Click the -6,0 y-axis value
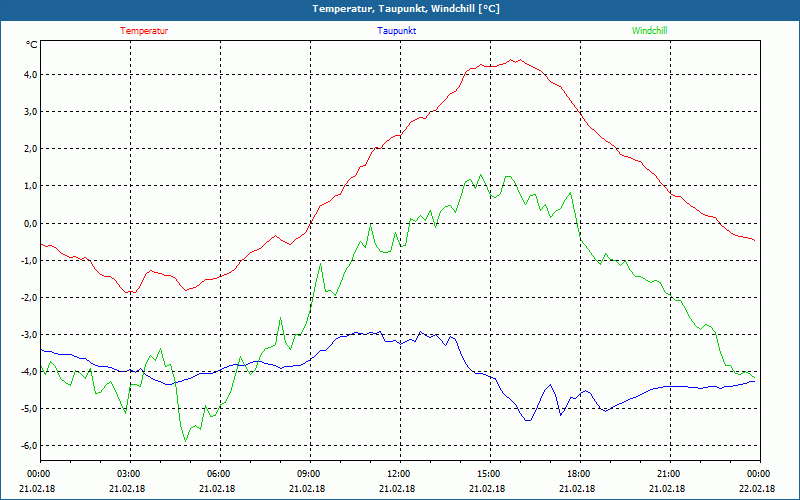Image resolution: width=800 pixels, height=500 pixels. [x=29, y=445]
